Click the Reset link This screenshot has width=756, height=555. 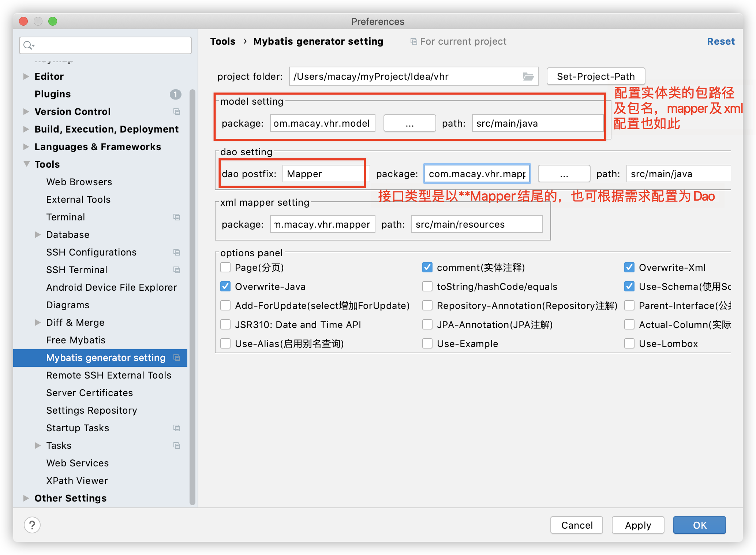pos(720,41)
